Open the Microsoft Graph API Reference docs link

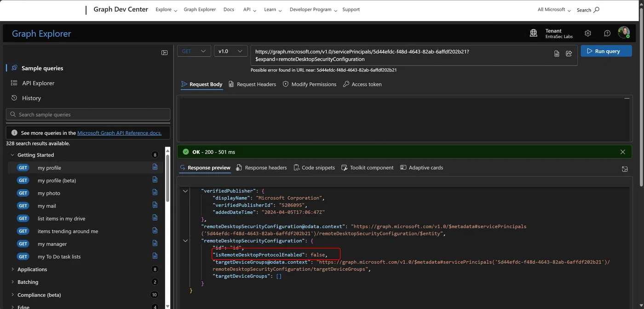[120, 133]
